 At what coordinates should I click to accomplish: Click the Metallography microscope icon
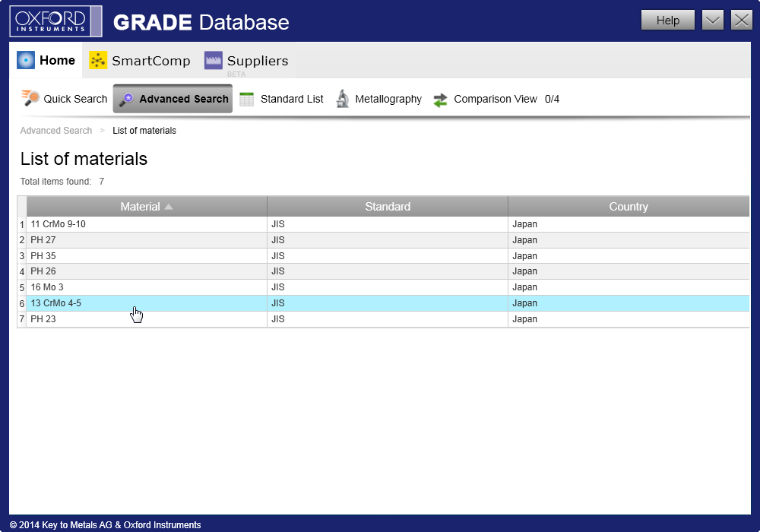[x=343, y=99]
